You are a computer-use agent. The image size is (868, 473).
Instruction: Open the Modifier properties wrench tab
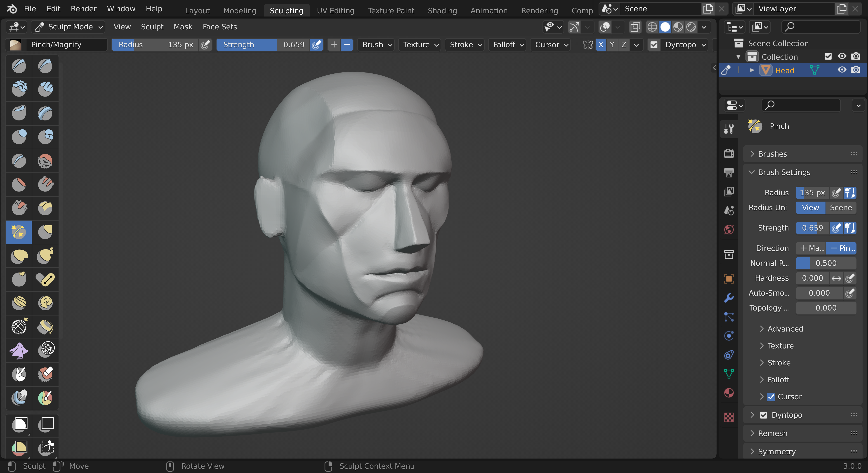tap(729, 298)
